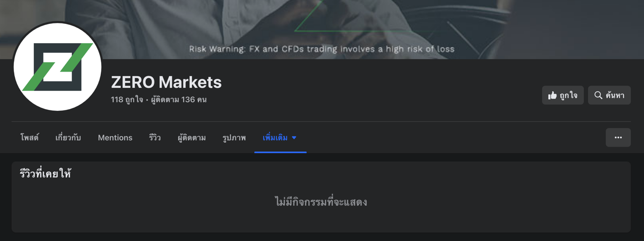
Task: Switch to the เกี่ยวกับ tab
Action: (x=68, y=137)
